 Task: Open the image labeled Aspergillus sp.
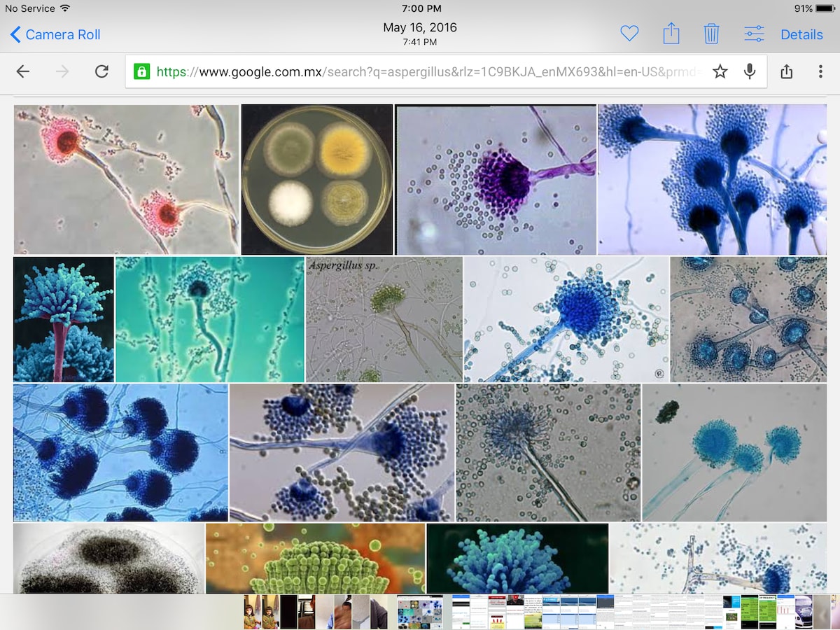click(384, 319)
